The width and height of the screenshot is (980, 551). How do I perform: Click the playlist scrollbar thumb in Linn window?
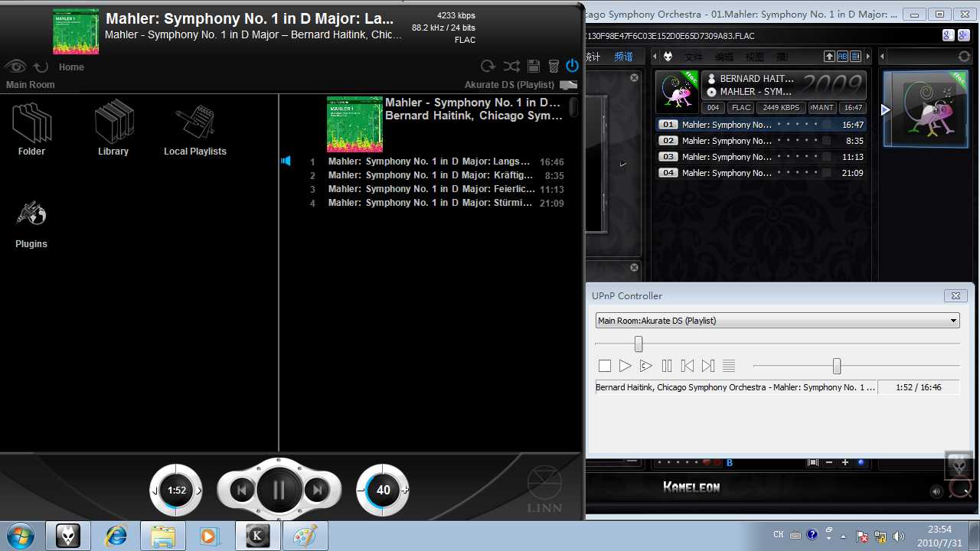tap(573, 107)
